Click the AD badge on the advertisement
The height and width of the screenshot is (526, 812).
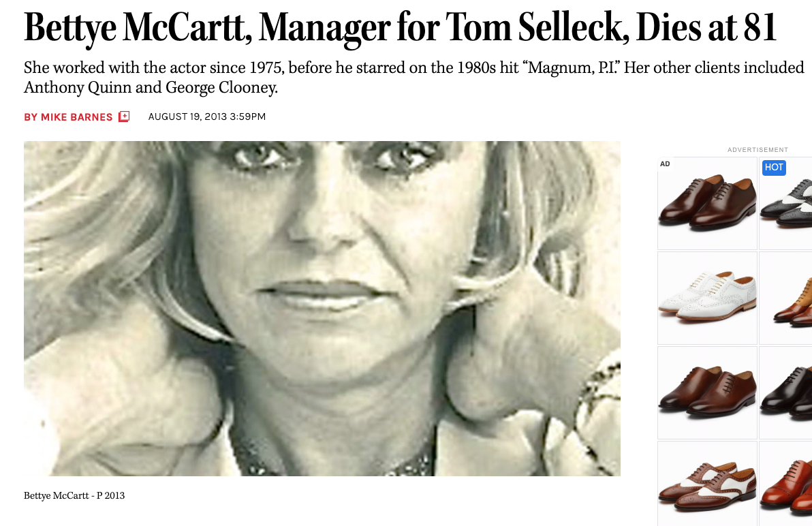(665, 164)
